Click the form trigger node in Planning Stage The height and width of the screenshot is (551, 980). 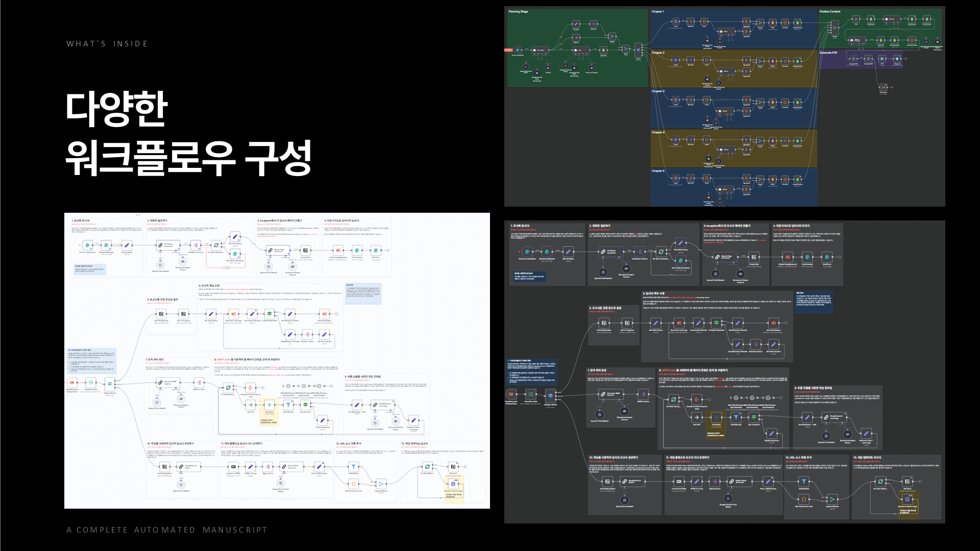coord(518,50)
